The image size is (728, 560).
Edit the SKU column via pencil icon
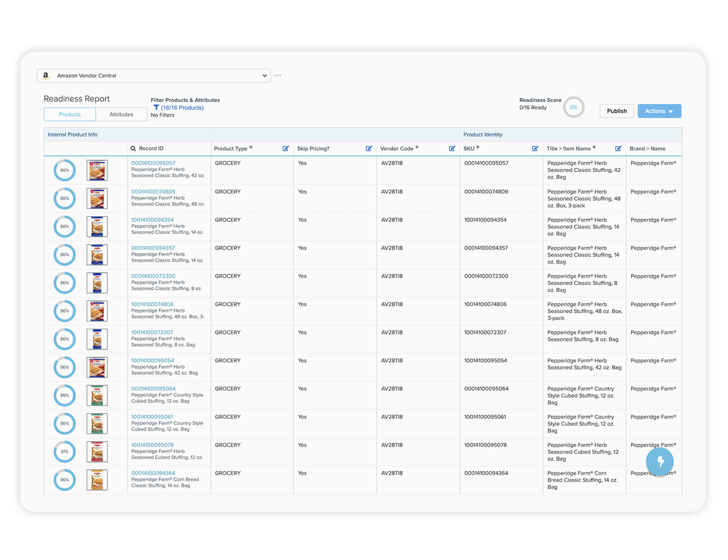pos(535,149)
